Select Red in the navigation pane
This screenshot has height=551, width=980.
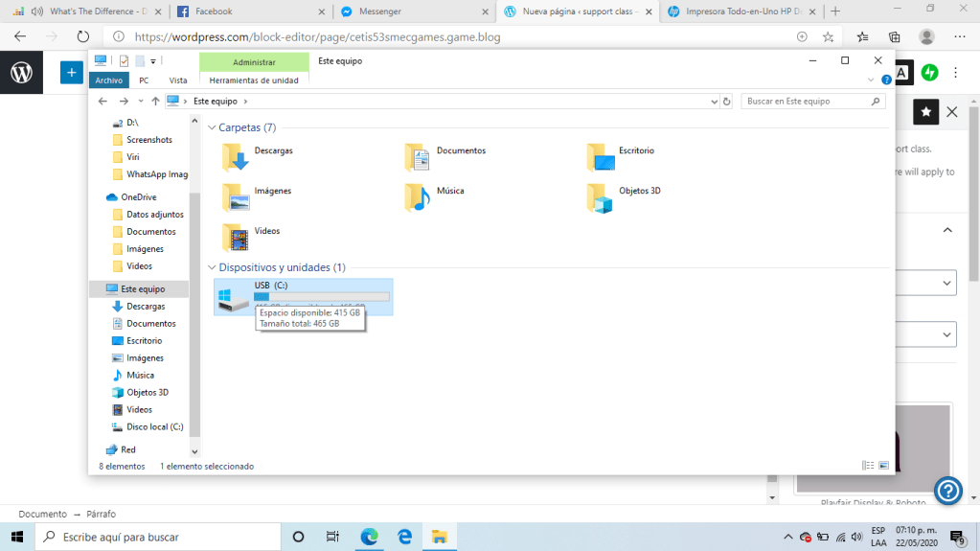(x=127, y=449)
